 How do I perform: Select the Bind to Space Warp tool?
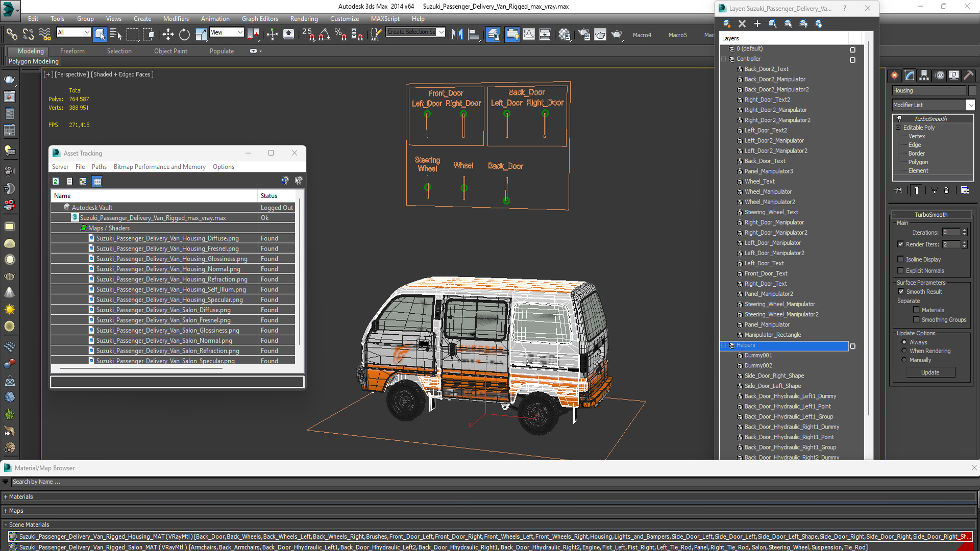click(45, 34)
